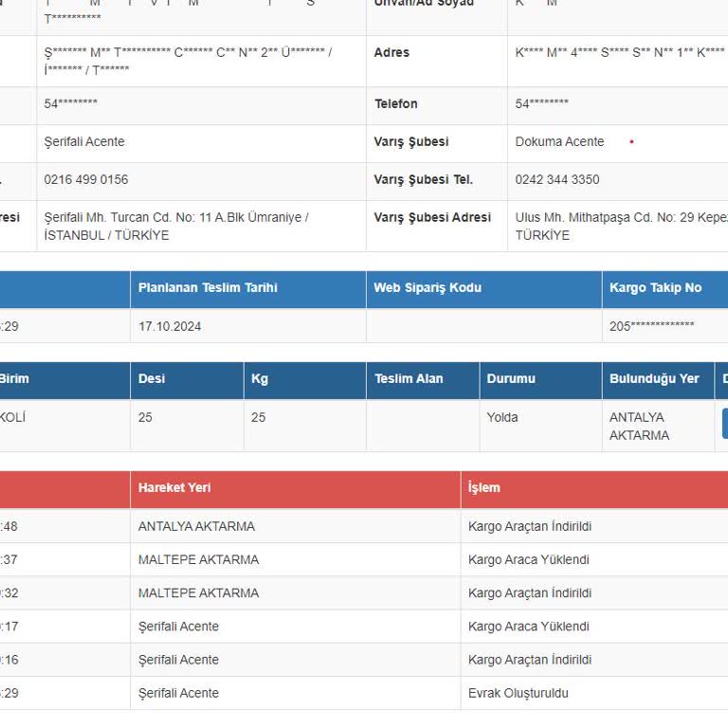Click the delivery date 17.10.2024
This screenshot has width=728, height=728.
(x=170, y=326)
